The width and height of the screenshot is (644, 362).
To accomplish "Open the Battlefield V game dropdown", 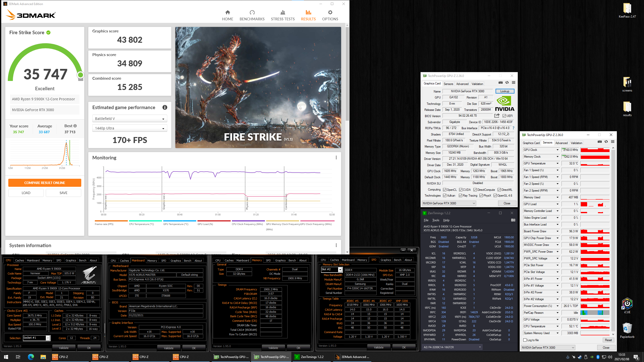I will tap(130, 119).
